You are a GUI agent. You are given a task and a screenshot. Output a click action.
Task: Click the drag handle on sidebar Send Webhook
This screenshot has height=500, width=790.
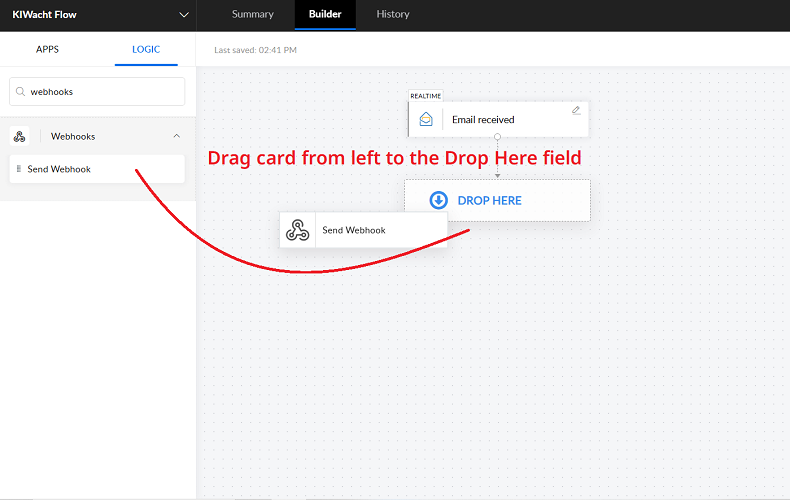point(19,169)
